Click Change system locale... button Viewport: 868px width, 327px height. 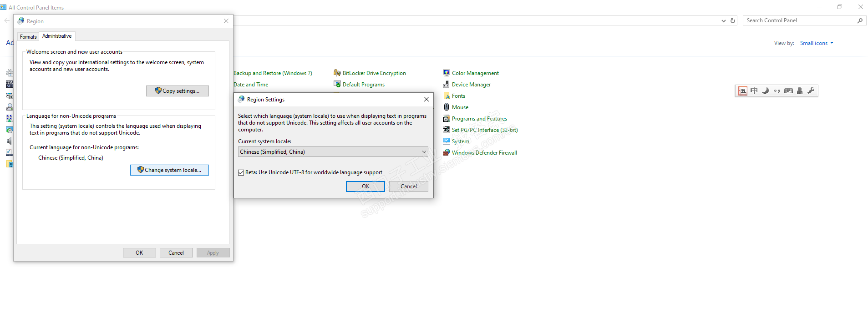tap(169, 170)
